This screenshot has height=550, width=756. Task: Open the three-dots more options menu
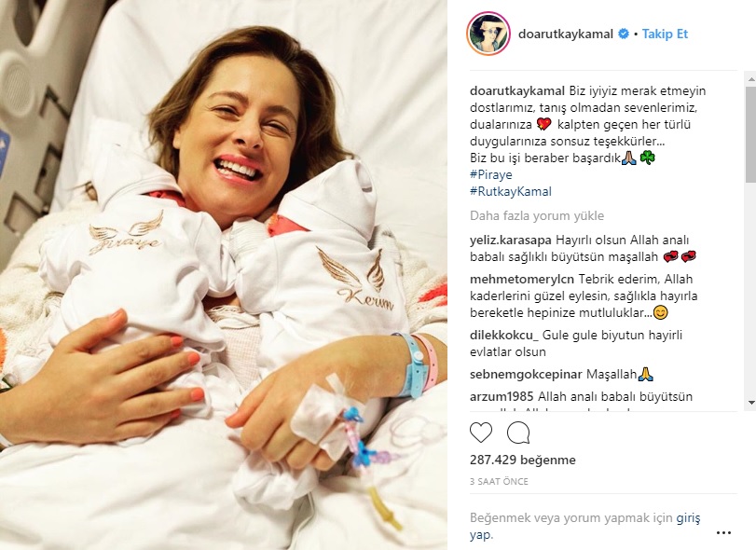click(723, 532)
